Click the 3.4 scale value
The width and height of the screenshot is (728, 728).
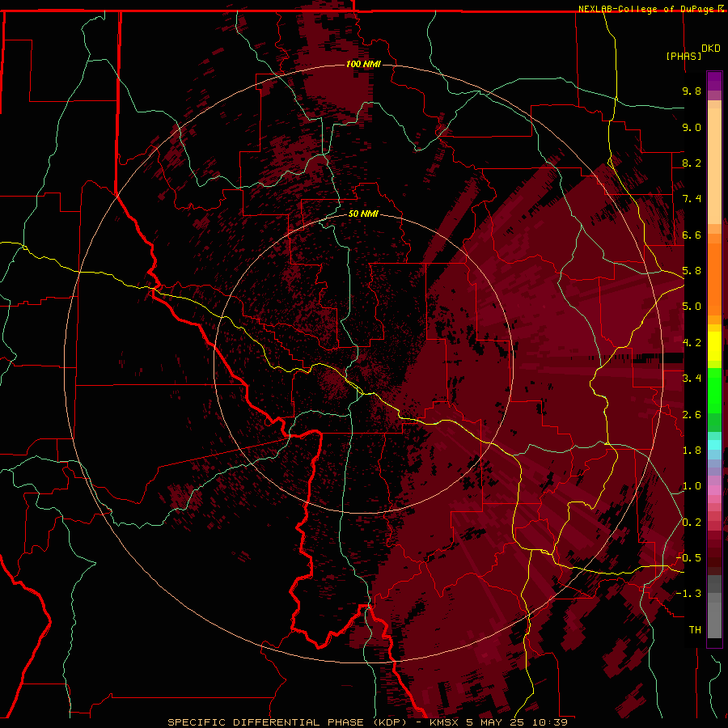coord(692,379)
